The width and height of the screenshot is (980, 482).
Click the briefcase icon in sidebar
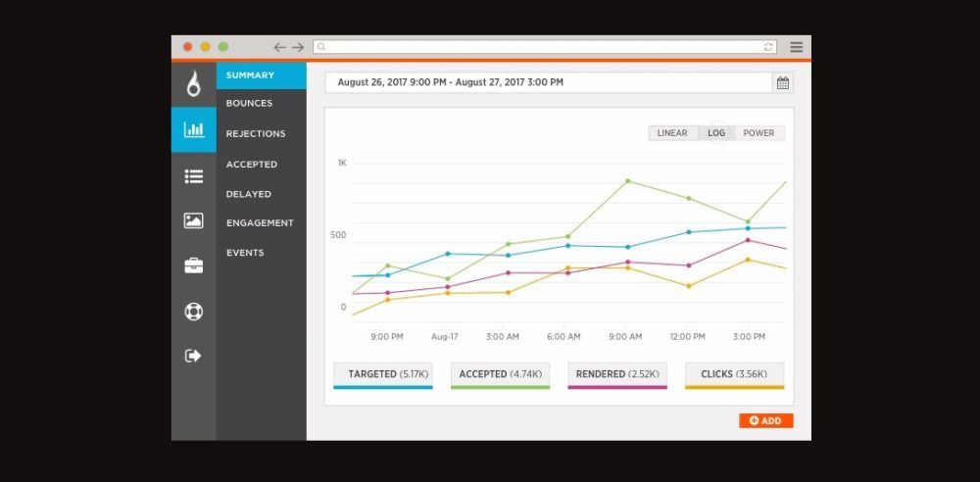point(193,265)
